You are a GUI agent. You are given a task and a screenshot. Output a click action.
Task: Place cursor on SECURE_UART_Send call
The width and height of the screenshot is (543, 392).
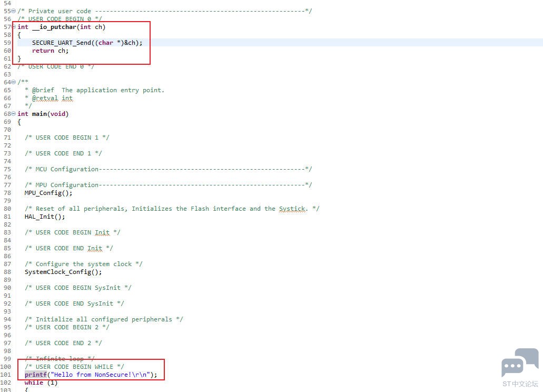click(x=87, y=43)
